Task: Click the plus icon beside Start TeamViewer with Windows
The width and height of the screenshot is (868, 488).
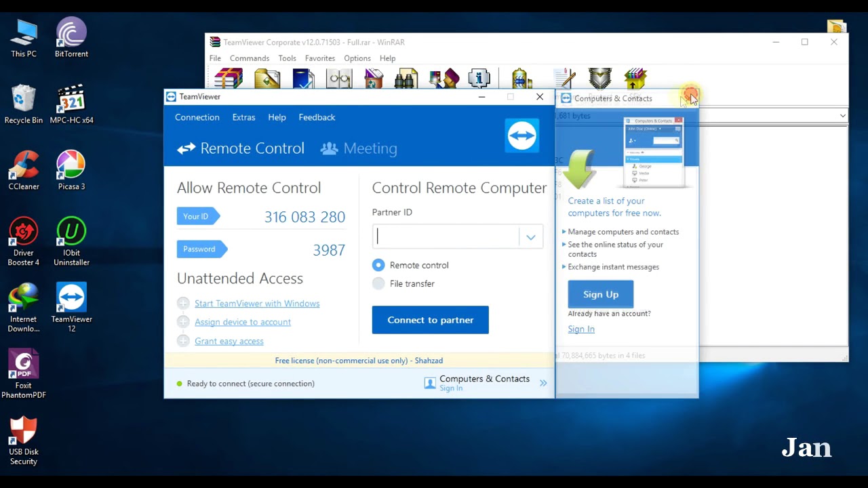Action: click(x=183, y=304)
